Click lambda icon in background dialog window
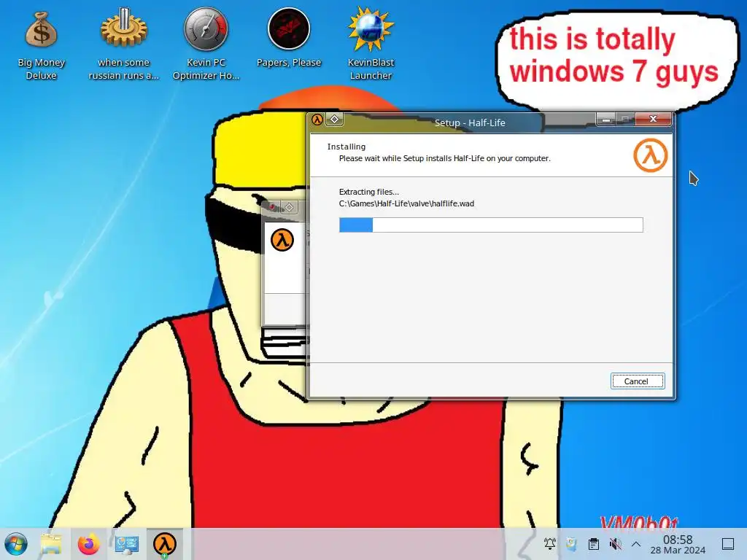Screen dimensions: 747x560 pyautogui.click(x=282, y=239)
